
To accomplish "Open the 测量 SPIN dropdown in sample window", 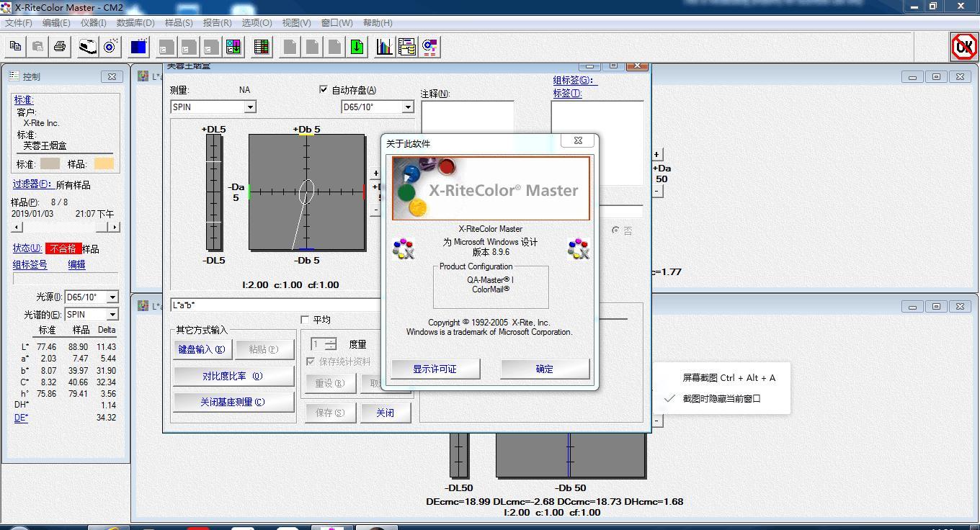I will tap(250, 107).
